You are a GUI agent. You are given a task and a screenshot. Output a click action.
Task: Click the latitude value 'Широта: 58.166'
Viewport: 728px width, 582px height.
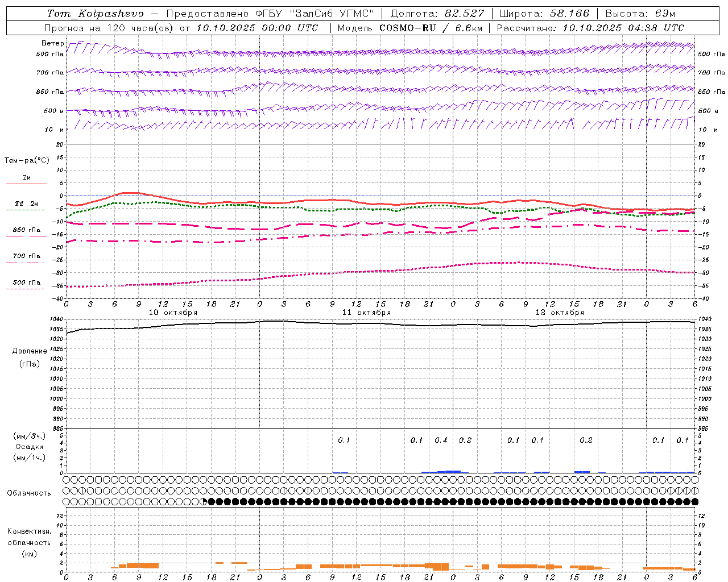(x=544, y=14)
